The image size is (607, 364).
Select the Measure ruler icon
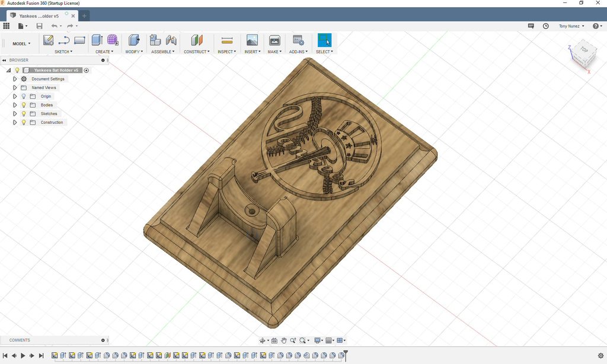point(227,40)
